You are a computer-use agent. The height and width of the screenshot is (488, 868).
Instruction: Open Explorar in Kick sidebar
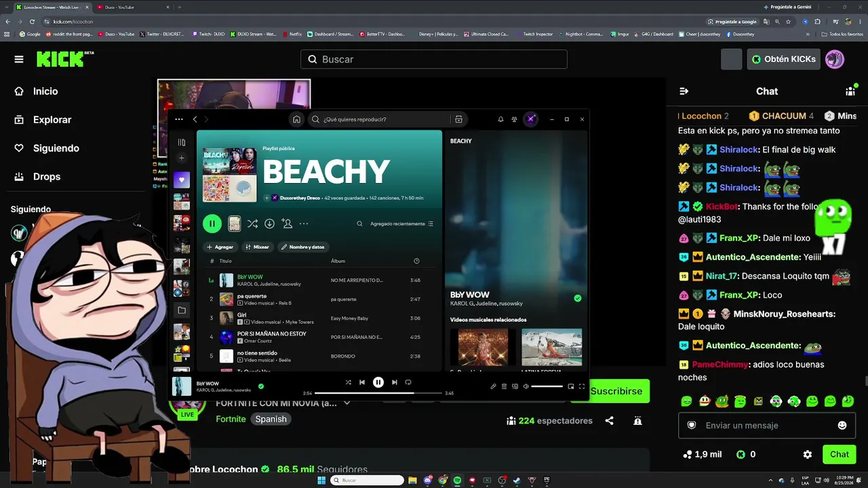pyautogui.click(x=52, y=120)
